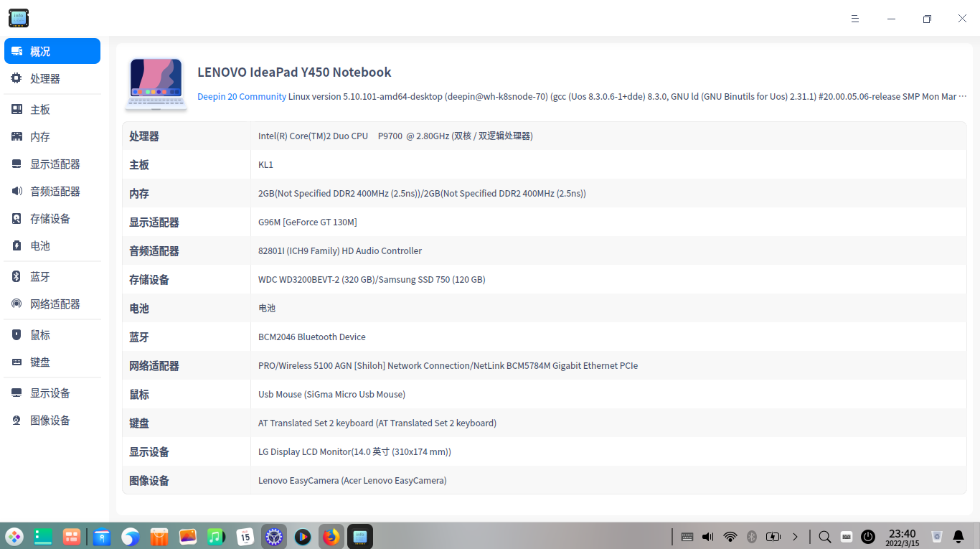This screenshot has width=980, height=549.
Task: Open the Trash bin in the dock
Action: pyautogui.click(x=936, y=536)
